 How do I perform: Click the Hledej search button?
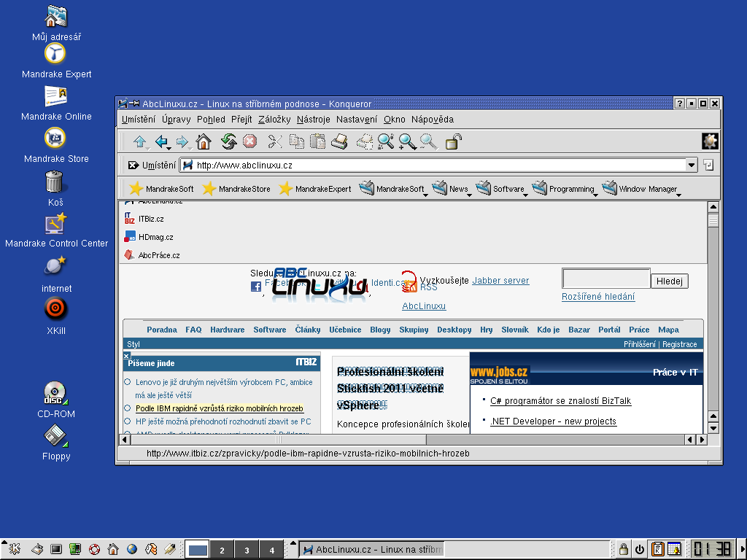point(670,281)
